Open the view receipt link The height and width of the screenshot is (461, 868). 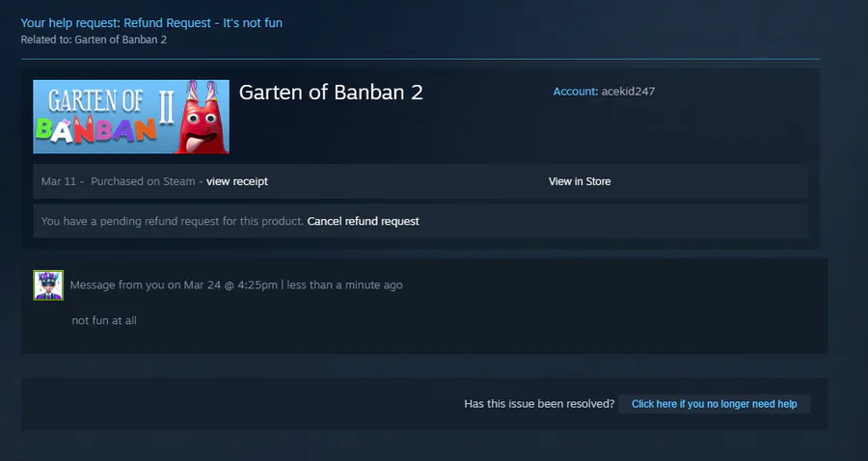pos(237,181)
